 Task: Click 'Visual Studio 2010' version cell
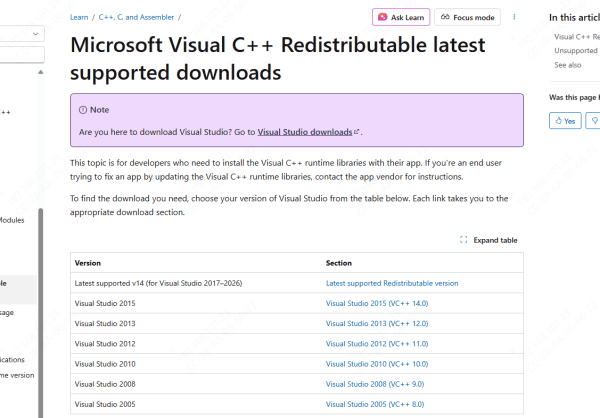[x=105, y=364]
